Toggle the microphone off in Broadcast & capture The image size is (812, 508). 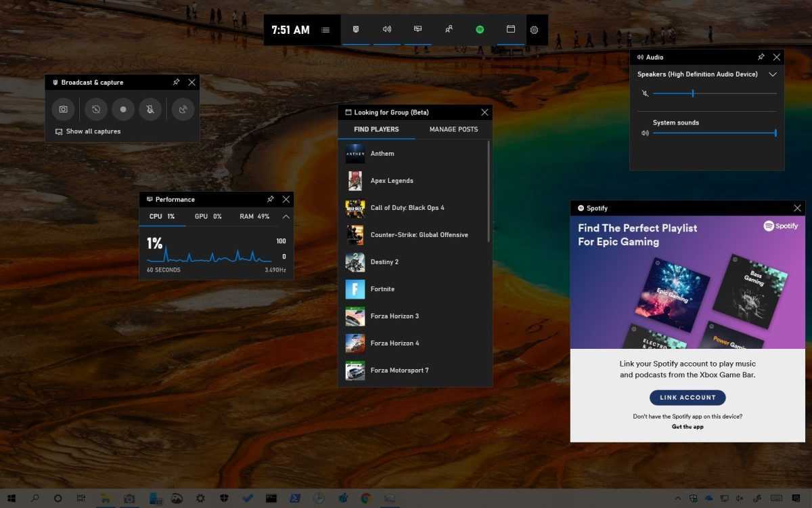click(150, 109)
